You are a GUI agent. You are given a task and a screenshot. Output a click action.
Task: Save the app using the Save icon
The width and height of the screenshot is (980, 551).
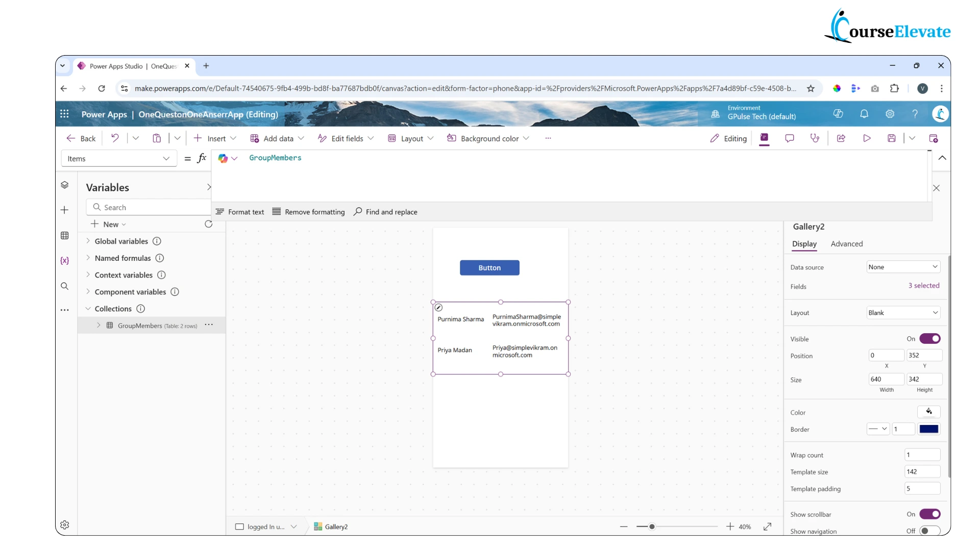tap(891, 138)
